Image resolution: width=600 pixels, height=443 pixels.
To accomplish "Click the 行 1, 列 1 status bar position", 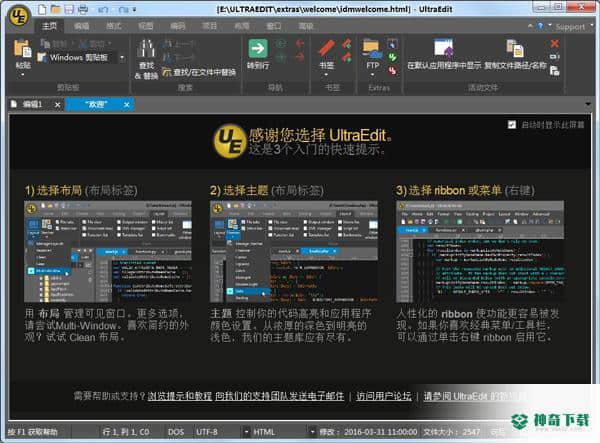I will (126, 432).
